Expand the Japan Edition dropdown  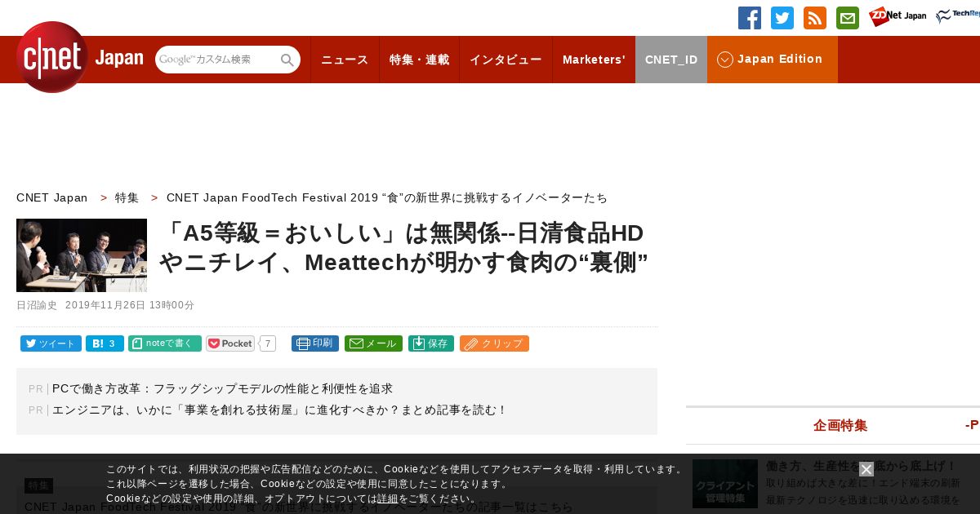click(x=773, y=60)
